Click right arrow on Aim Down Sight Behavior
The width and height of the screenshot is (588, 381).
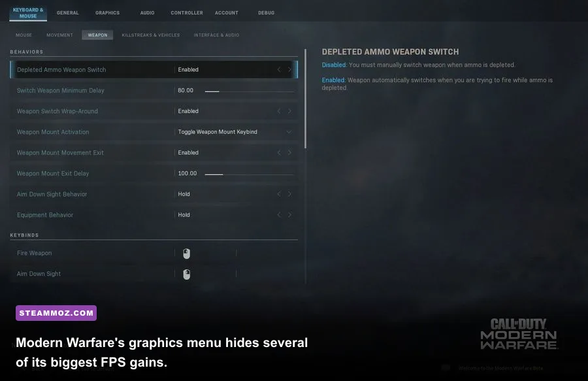[289, 194]
